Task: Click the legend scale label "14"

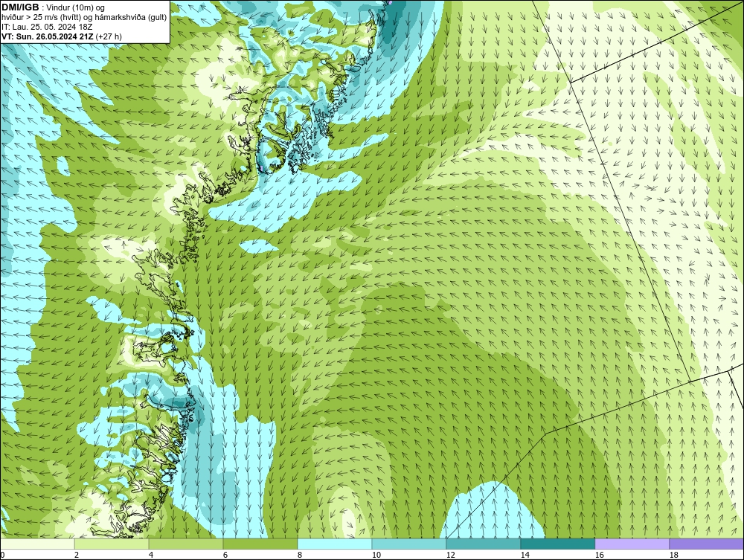Action: [525, 555]
